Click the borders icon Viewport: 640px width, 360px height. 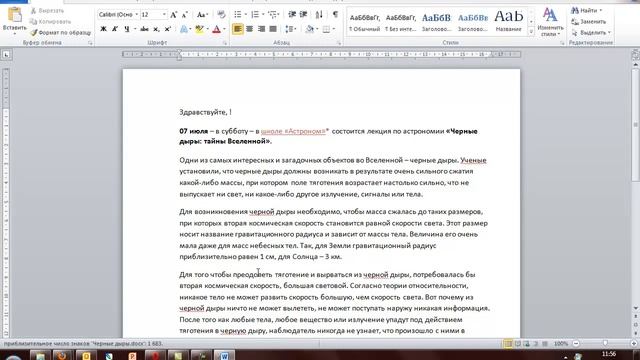326,29
